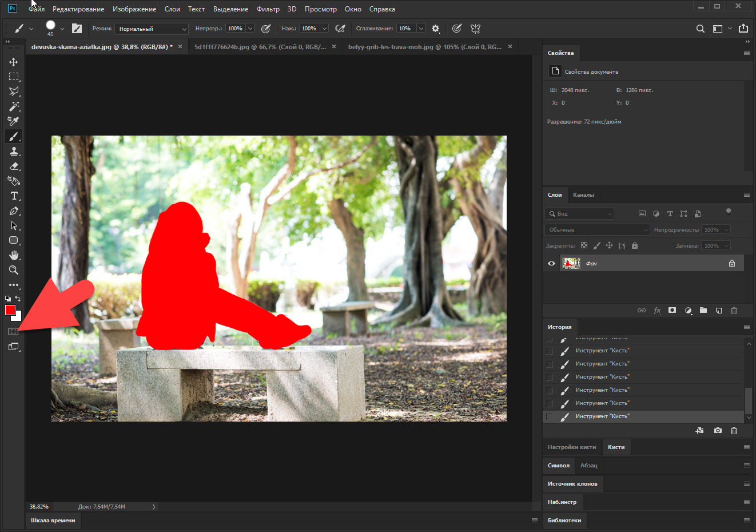Image resolution: width=756 pixels, height=532 pixels.
Task: Hide the Фон layer with eye icon
Action: tap(551, 264)
